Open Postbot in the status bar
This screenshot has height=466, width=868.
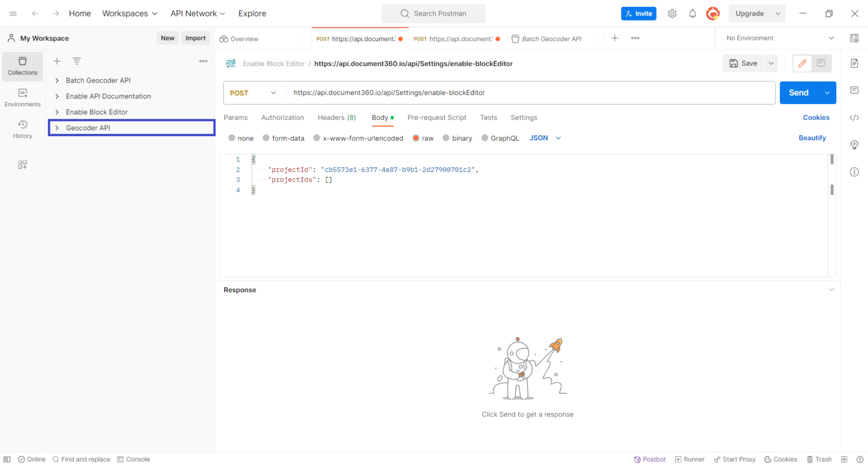[650, 459]
